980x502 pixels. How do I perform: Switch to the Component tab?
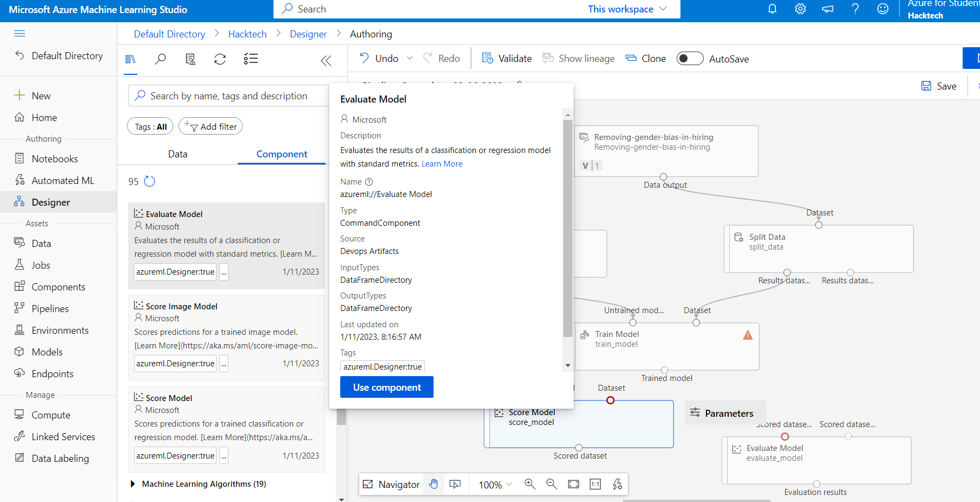(282, 154)
